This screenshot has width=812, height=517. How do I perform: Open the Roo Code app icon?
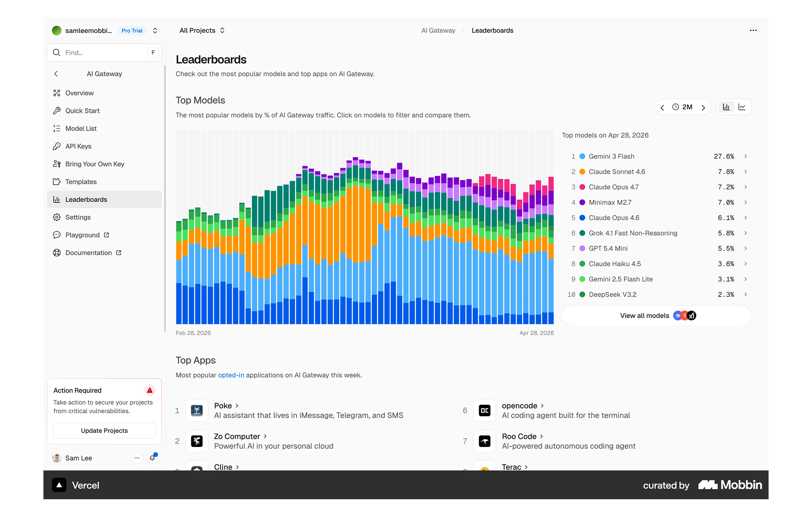(x=485, y=441)
